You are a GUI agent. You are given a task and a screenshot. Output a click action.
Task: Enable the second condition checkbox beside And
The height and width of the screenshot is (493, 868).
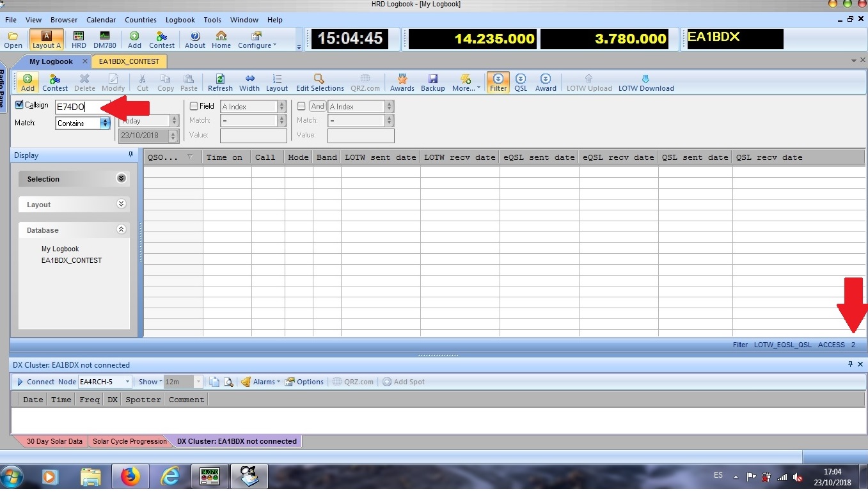(301, 106)
